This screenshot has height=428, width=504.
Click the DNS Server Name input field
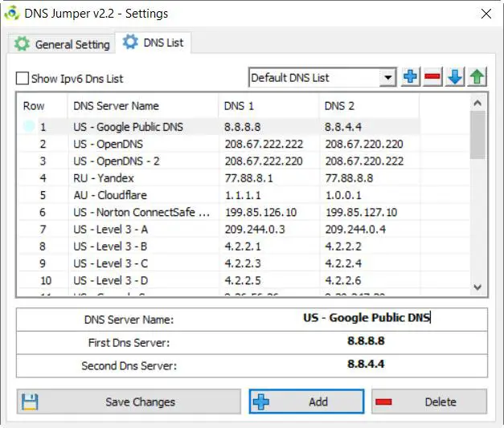[367, 318]
